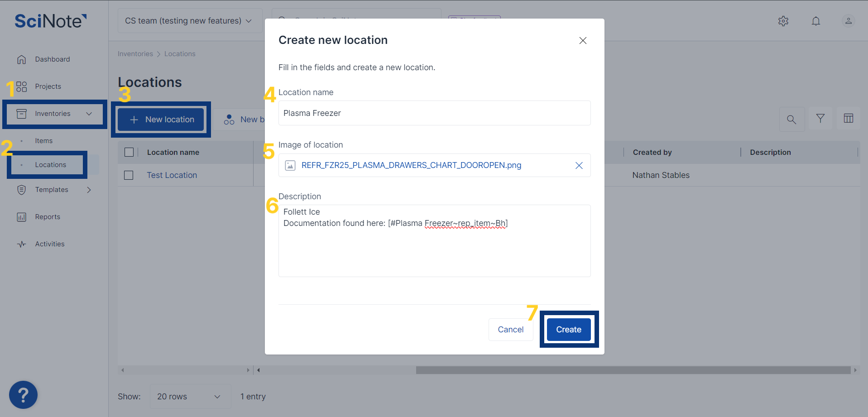Check the Test Location row checkbox

[129, 175]
